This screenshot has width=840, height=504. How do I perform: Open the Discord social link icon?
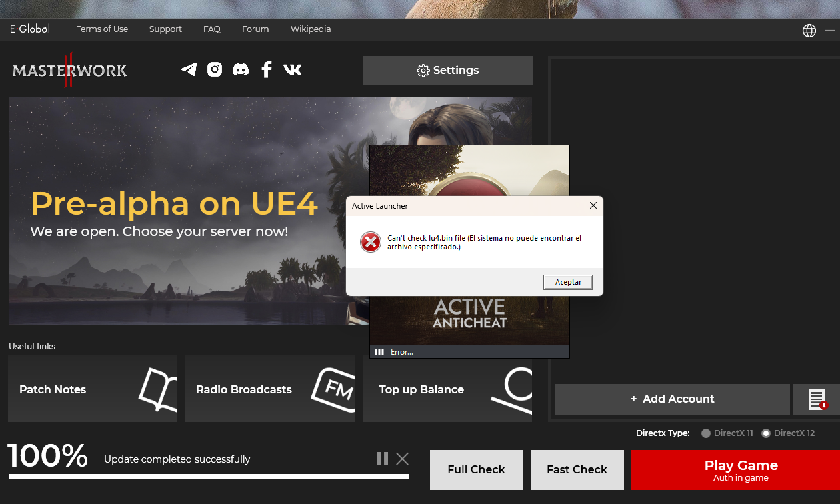point(241,69)
